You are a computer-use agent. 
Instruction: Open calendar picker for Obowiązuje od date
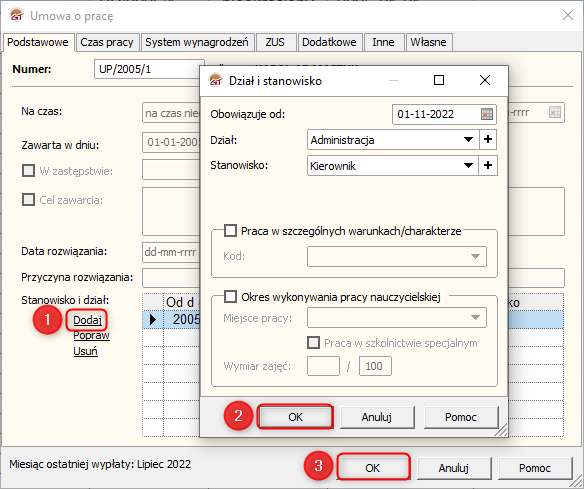(x=487, y=114)
